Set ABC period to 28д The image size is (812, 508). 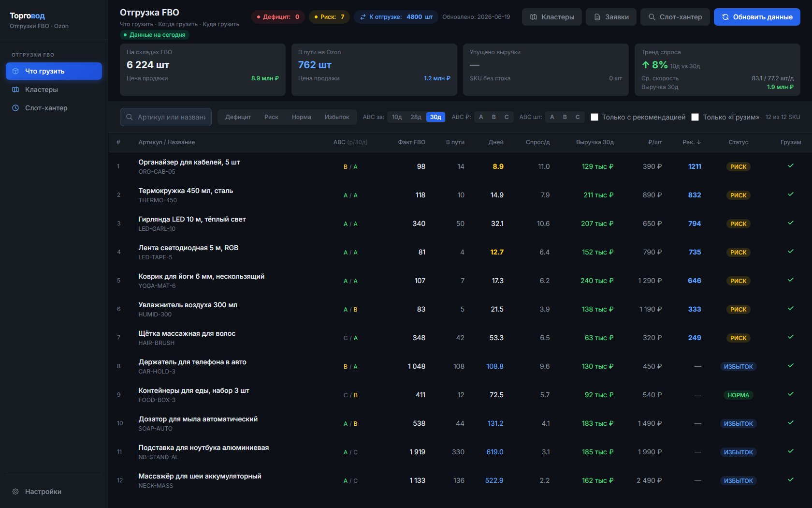(x=416, y=117)
